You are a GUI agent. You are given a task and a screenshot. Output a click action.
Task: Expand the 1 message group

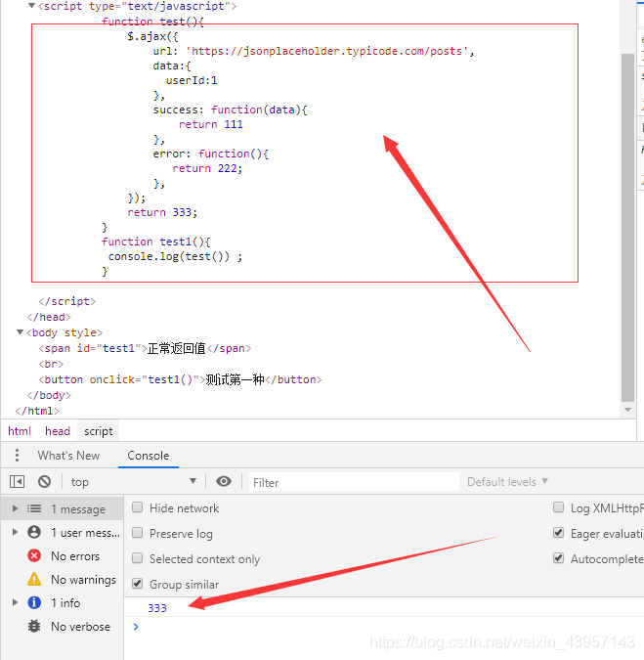pyautogui.click(x=15, y=508)
